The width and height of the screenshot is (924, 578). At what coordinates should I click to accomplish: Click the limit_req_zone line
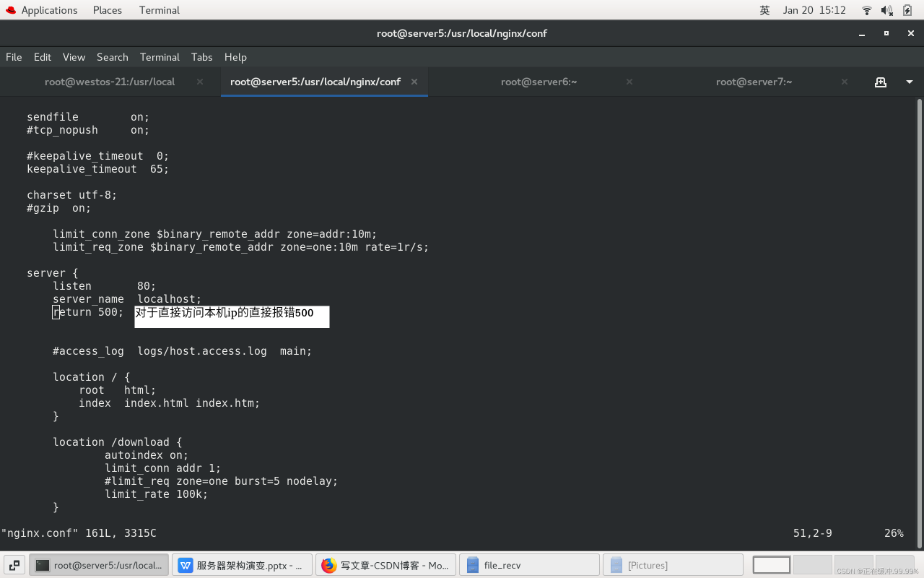(241, 247)
